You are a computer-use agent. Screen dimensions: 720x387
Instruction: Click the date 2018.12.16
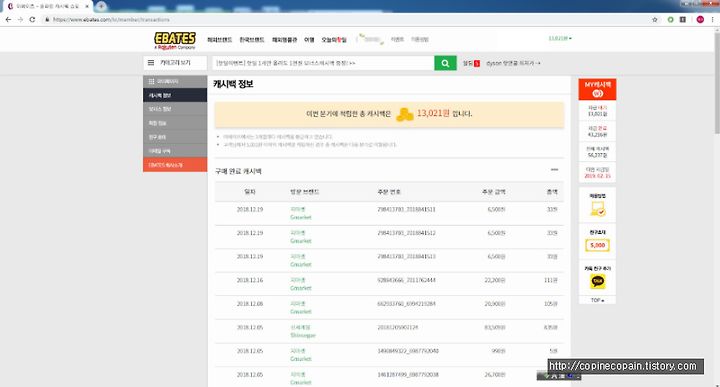(250, 280)
